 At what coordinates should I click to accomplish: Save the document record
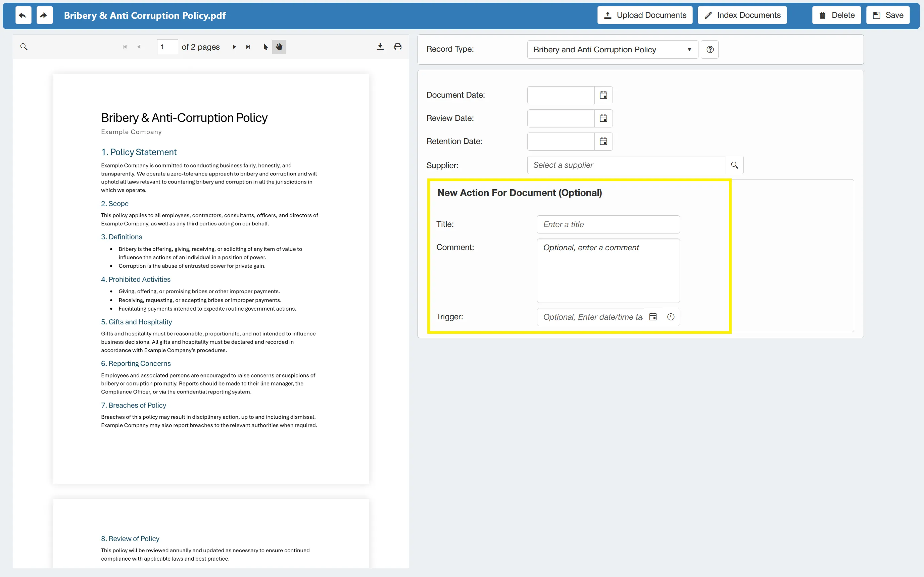888,15
